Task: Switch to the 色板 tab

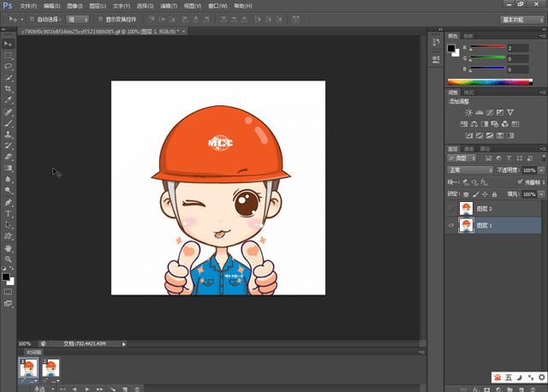Action: pyautogui.click(x=468, y=36)
